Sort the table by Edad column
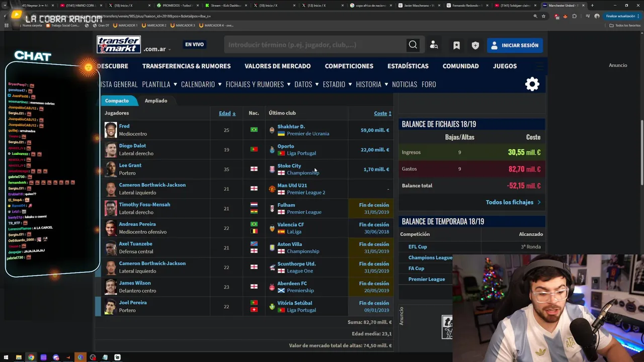 [x=227, y=113]
